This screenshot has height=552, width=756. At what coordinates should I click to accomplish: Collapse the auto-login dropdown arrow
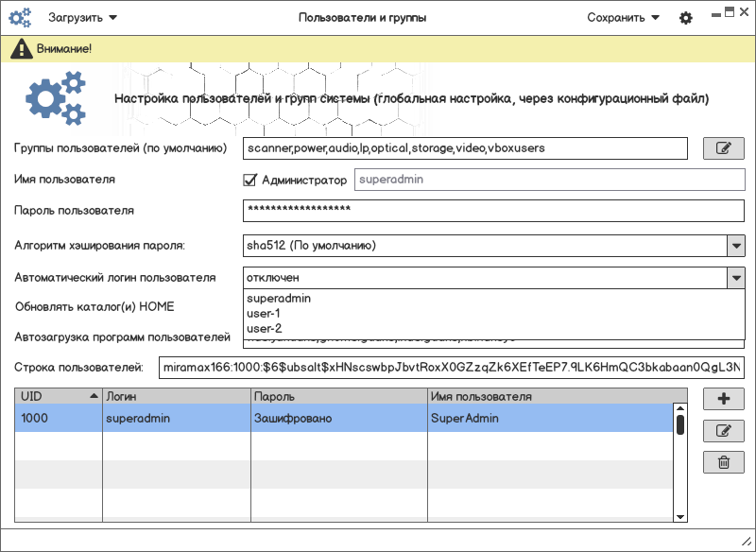click(x=735, y=278)
